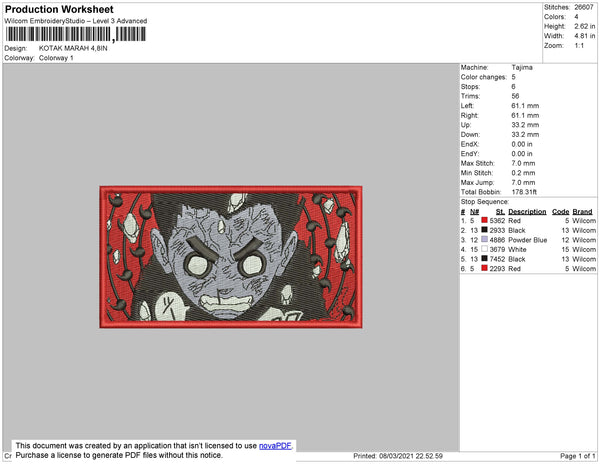Click the height value '2.62 in'
This screenshot has width=600, height=464.
(x=584, y=26)
